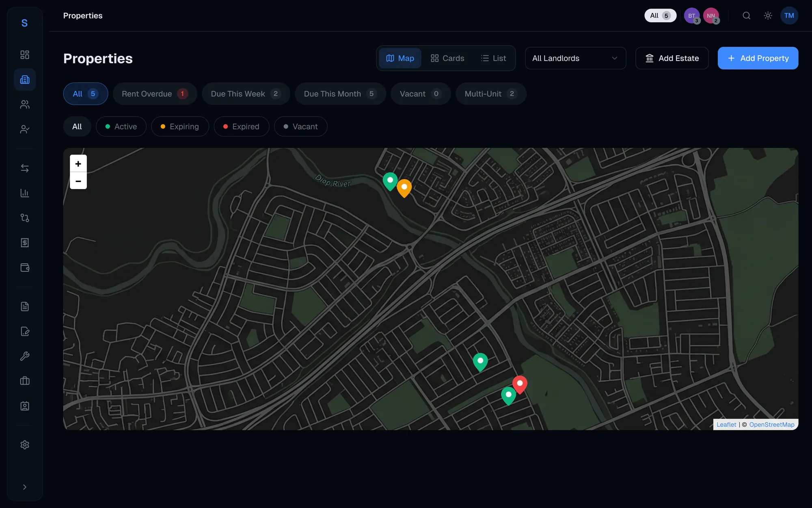812x508 pixels.
Task: Toggle light theme with the sun icon
Action: pos(768,15)
